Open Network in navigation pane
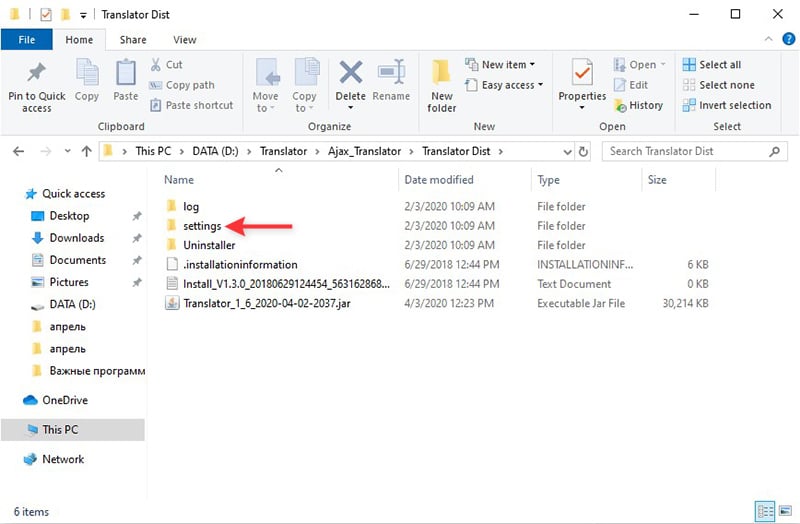 click(63, 459)
